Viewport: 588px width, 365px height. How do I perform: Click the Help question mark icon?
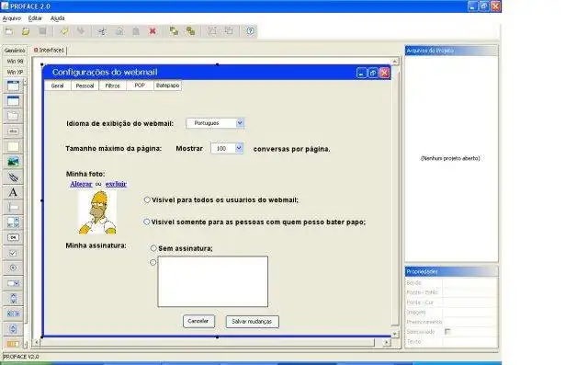click(250, 31)
